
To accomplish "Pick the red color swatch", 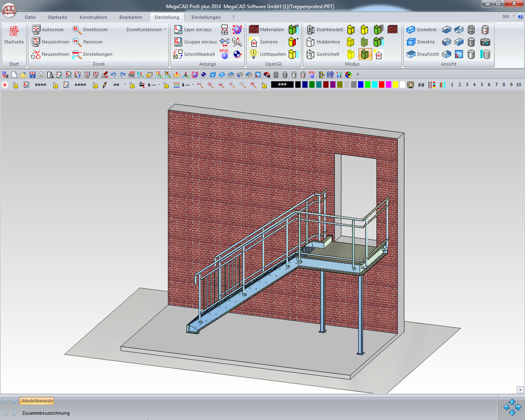I will (x=381, y=85).
